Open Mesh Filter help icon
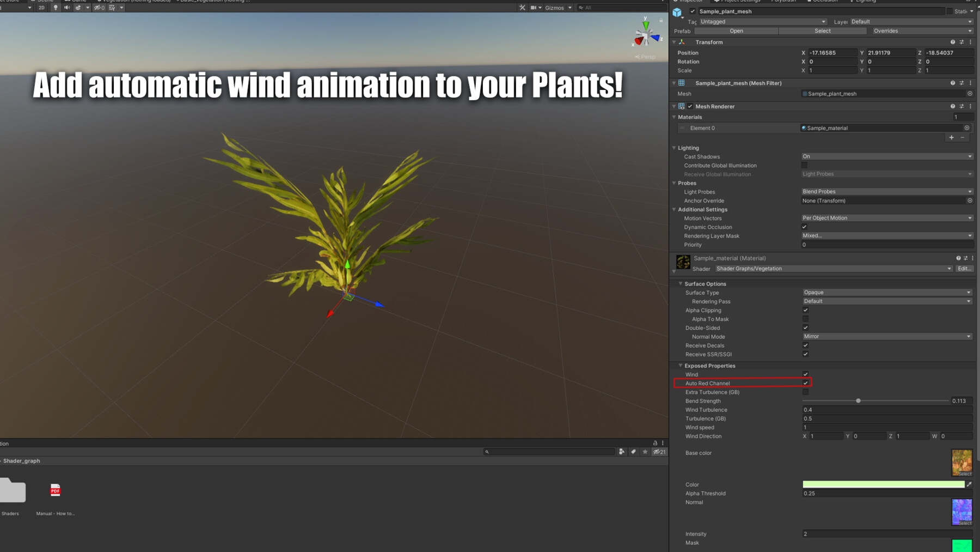Screen dimensions: 980x552 pyautogui.click(x=953, y=83)
